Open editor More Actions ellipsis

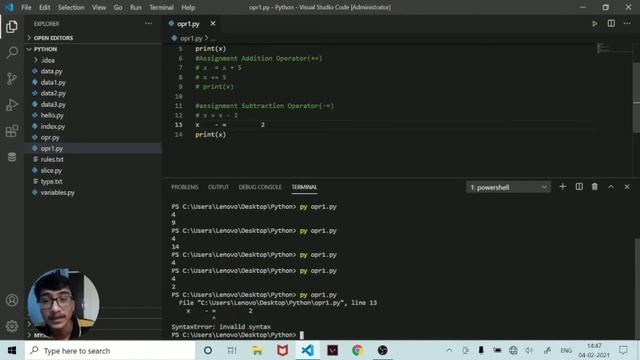(x=627, y=24)
